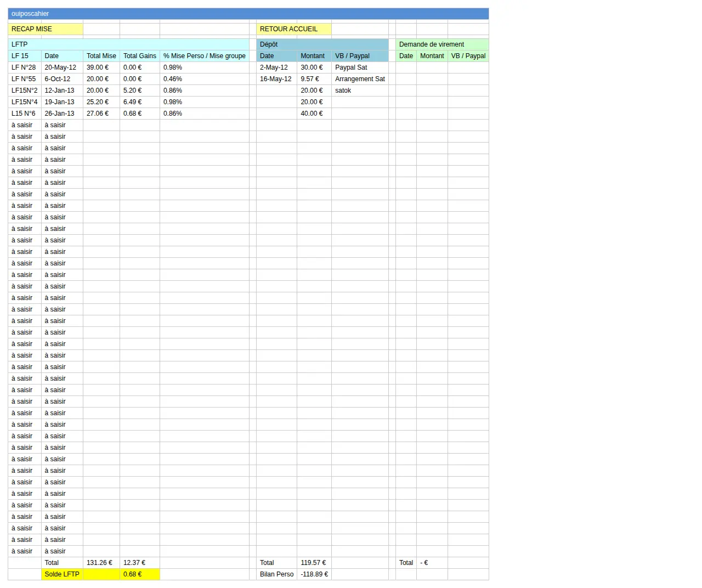Select the 27.06 € Total Mise cell
702x588 pixels.
pos(101,114)
